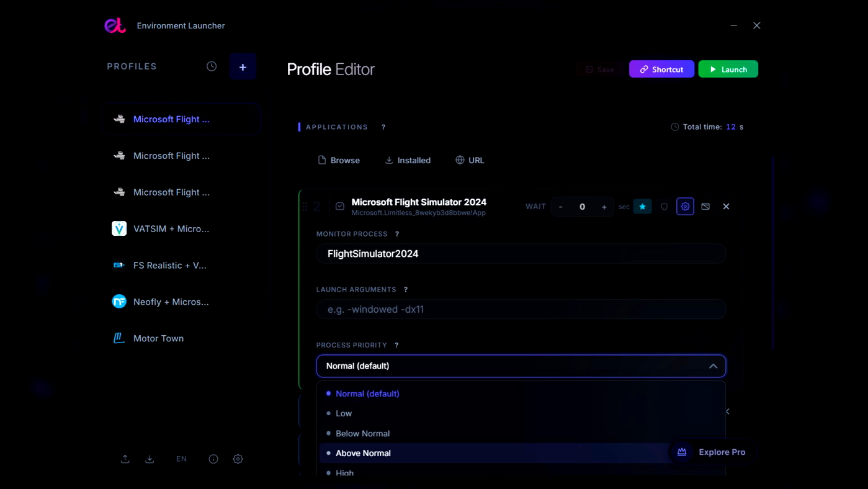Click the Launch Arguments input field
This screenshot has width=868, height=489.
[x=521, y=309]
